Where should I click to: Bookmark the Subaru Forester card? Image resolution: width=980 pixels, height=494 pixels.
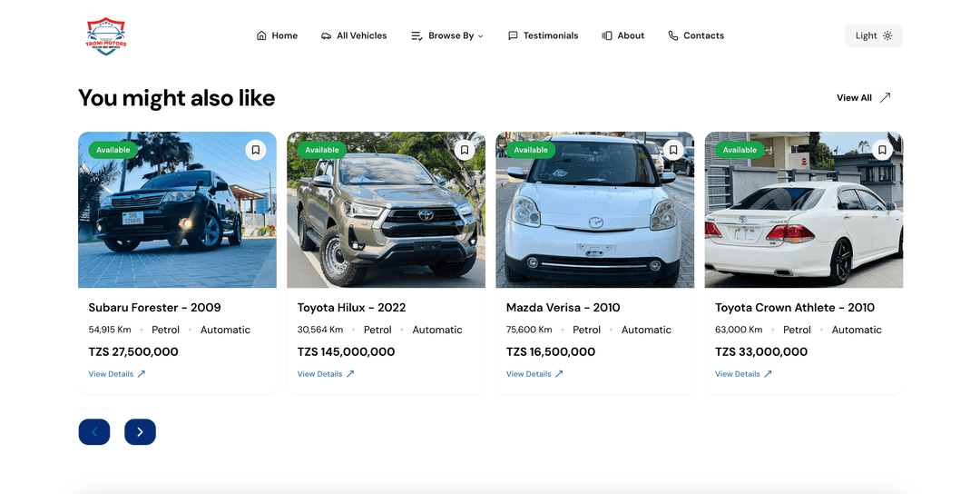coord(256,150)
